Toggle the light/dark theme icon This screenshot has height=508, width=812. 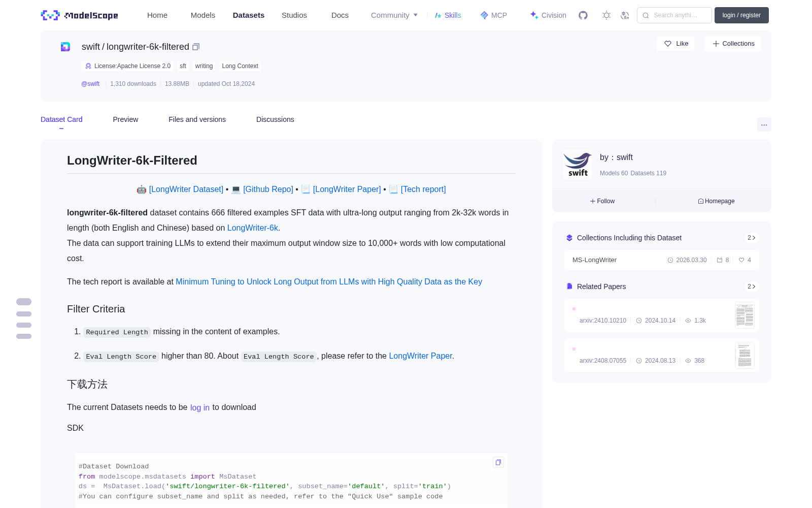tap(606, 15)
